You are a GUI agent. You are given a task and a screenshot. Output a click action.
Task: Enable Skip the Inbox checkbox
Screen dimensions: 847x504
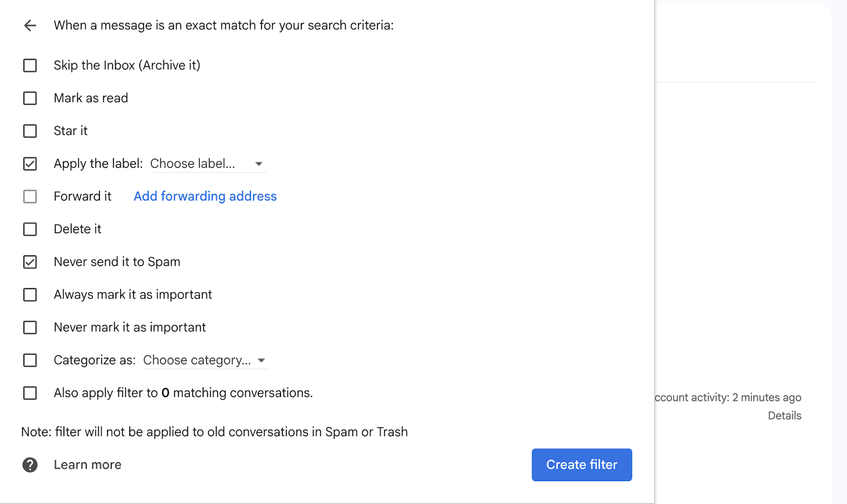coord(30,66)
